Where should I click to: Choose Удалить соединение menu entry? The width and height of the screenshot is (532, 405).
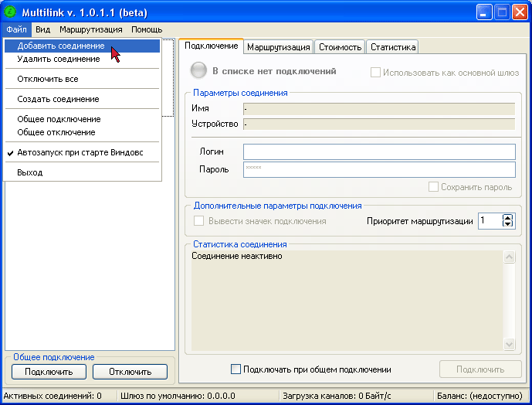point(82,59)
